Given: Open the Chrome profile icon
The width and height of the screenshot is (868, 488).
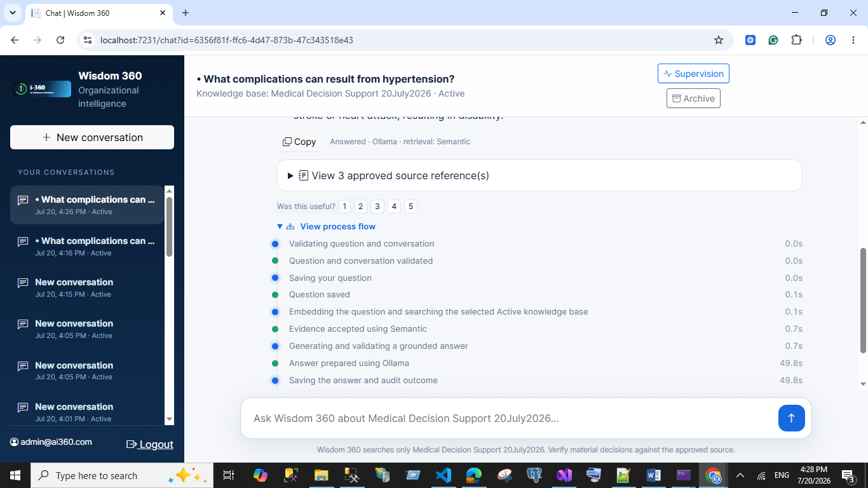Looking at the screenshot, I should (x=831, y=40).
